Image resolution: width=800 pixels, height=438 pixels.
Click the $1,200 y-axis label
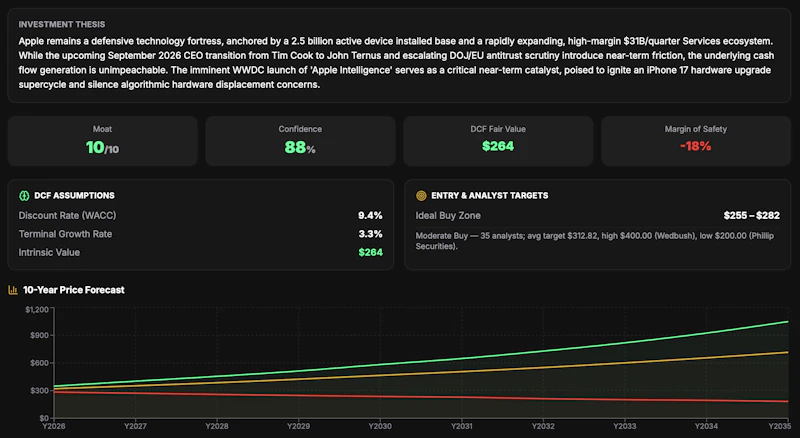coord(37,309)
